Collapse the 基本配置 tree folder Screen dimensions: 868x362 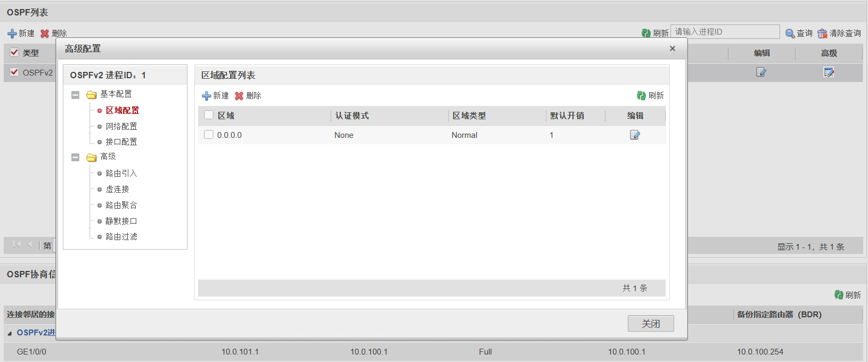76,95
